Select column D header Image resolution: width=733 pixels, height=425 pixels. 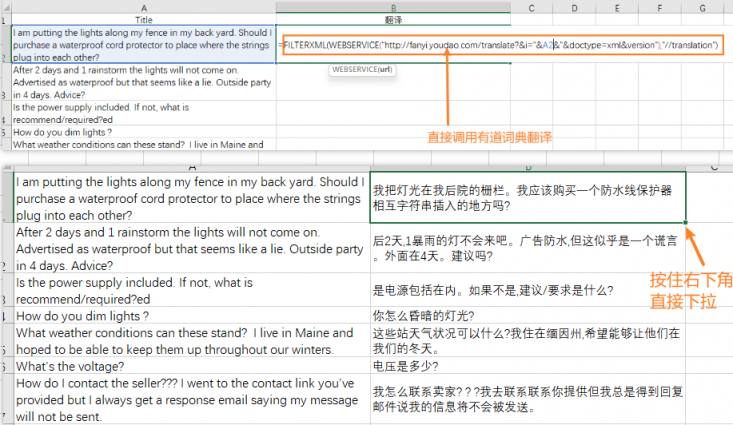[574, 7]
